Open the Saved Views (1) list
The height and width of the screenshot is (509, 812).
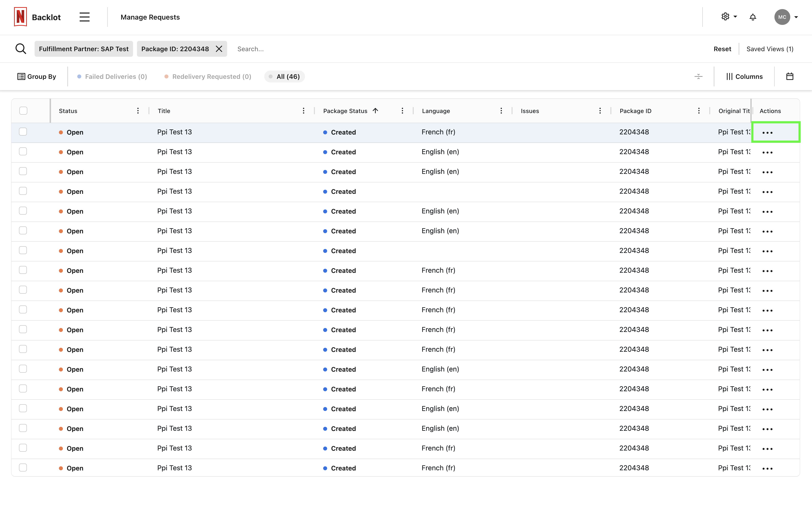coord(770,49)
